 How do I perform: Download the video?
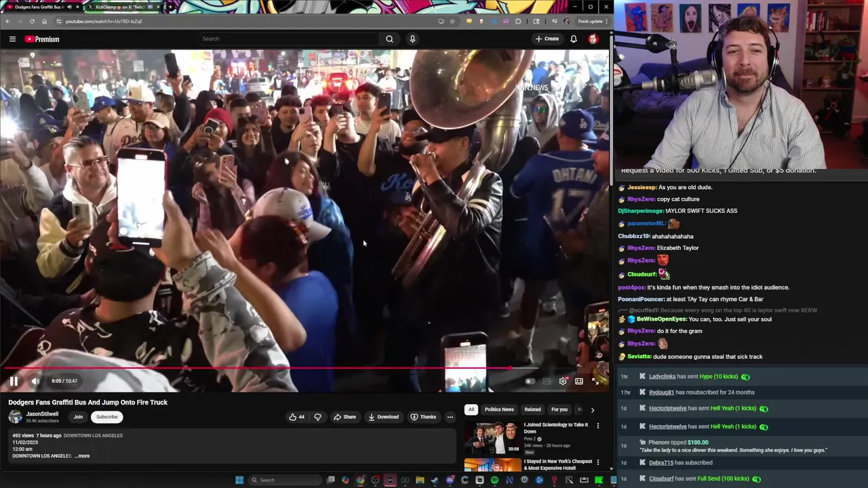pos(383,417)
